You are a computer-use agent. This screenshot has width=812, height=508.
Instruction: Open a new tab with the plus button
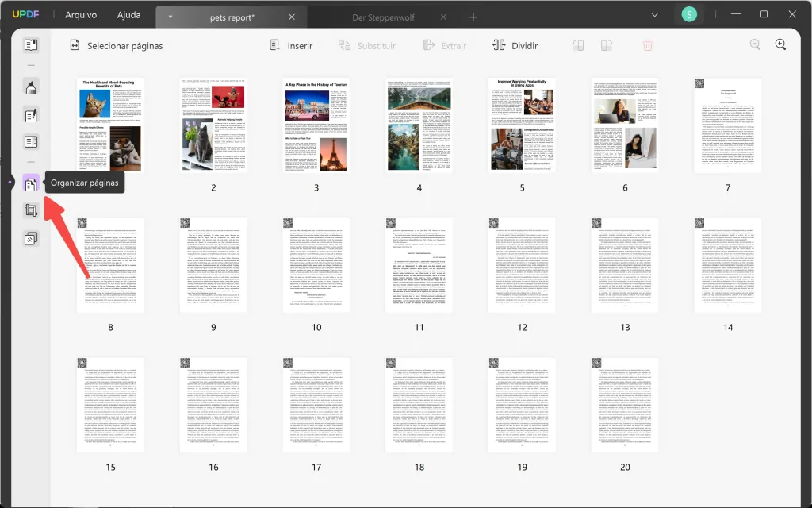pyautogui.click(x=473, y=15)
